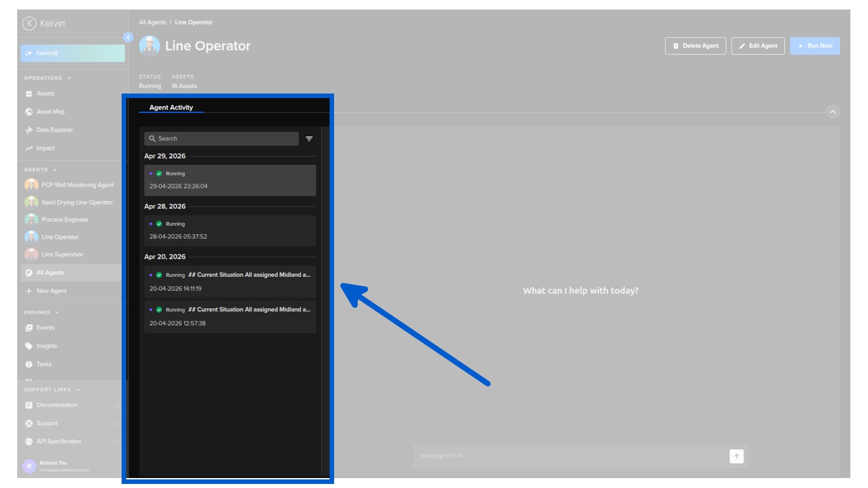Screen dimensions: 868x488
Task: Click the Impact trend icon
Action: [x=29, y=148]
